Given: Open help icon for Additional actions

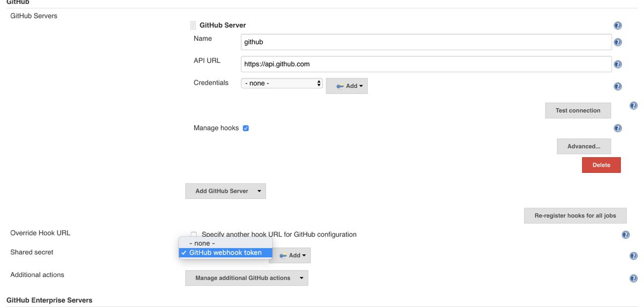Looking at the screenshot, I should (633, 278).
